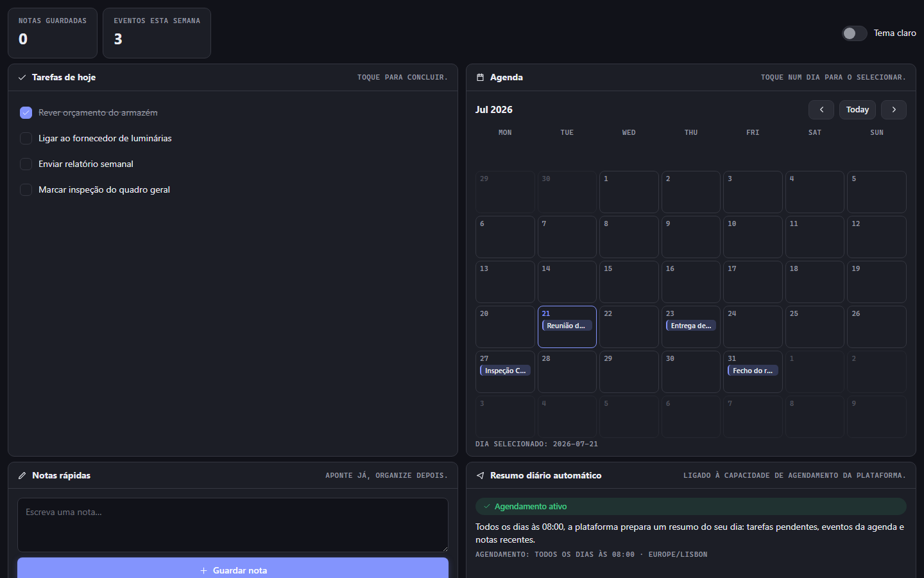The height and width of the screenshot is (578, 924).
Task: Click the send icon by Resumo diário automático
Action: (480, 476)
